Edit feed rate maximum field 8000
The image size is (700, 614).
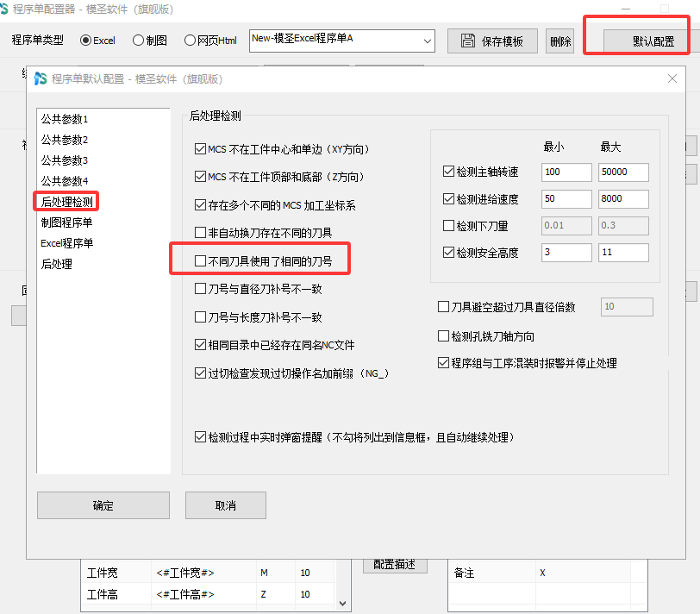pyautogui.click(x=623, y=198)
